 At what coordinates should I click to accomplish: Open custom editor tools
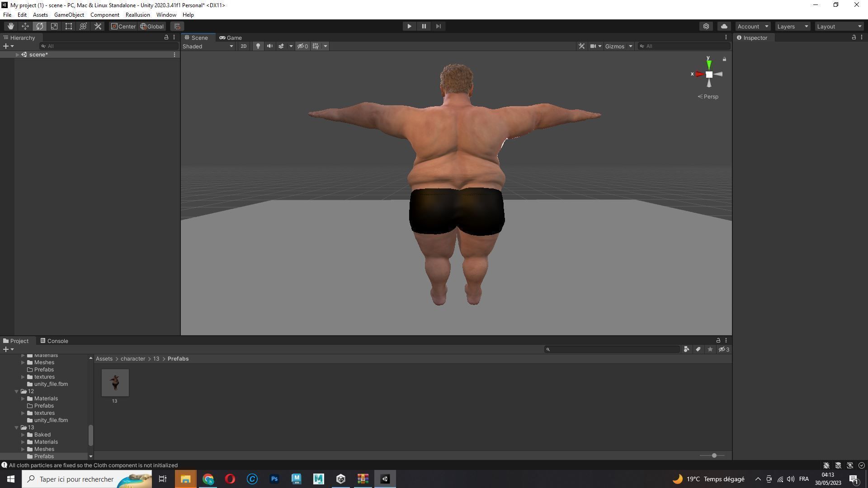tap(98, 26)
